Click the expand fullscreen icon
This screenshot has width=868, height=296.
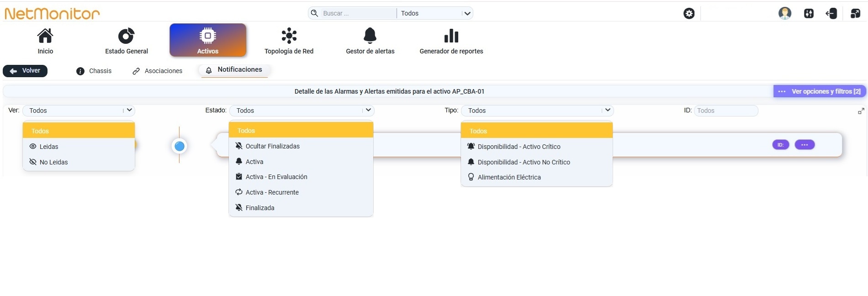861,111
